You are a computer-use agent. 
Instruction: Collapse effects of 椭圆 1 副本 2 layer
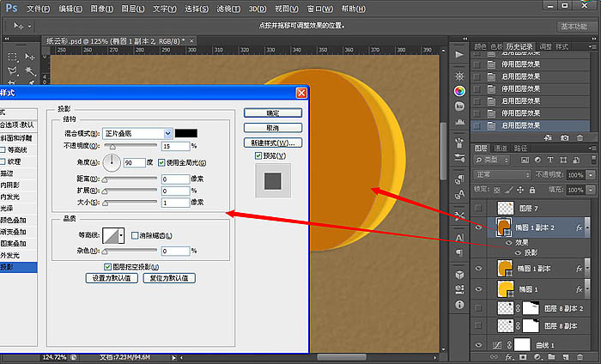click(x=587, y=228)
